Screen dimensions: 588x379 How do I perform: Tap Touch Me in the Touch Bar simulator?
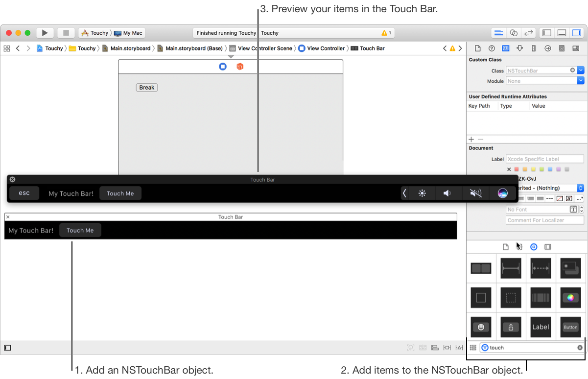pos(120,193)
